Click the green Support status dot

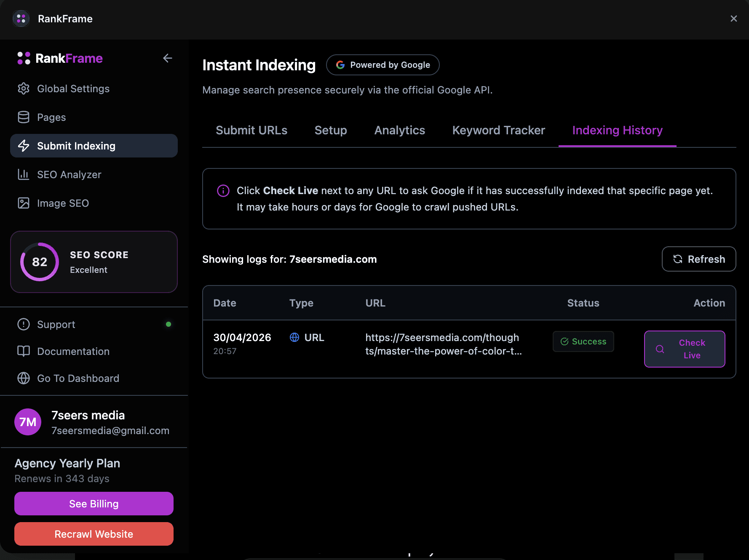(x=169, y=324)
